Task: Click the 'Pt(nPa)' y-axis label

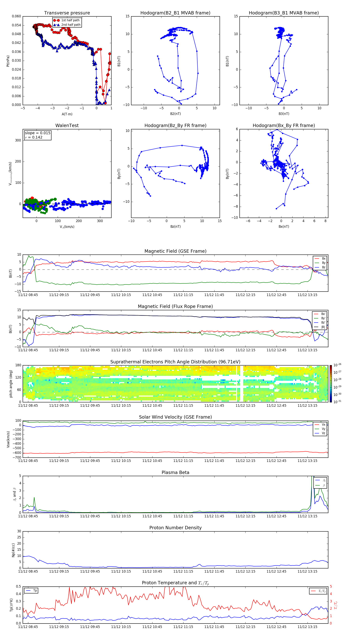Action: (8, 61)
